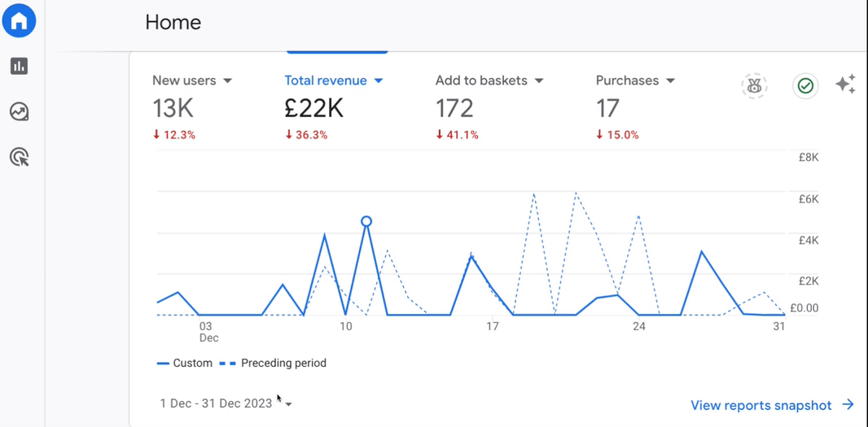Image resolution: width=868 pixels, height=427 pixels.
Task: Open the Advertising cursor-target icon
Action: [x=20, y=157]
